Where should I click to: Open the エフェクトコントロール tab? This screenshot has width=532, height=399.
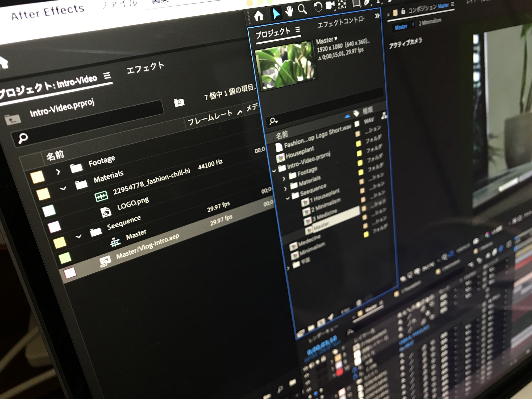coord(341,22)
